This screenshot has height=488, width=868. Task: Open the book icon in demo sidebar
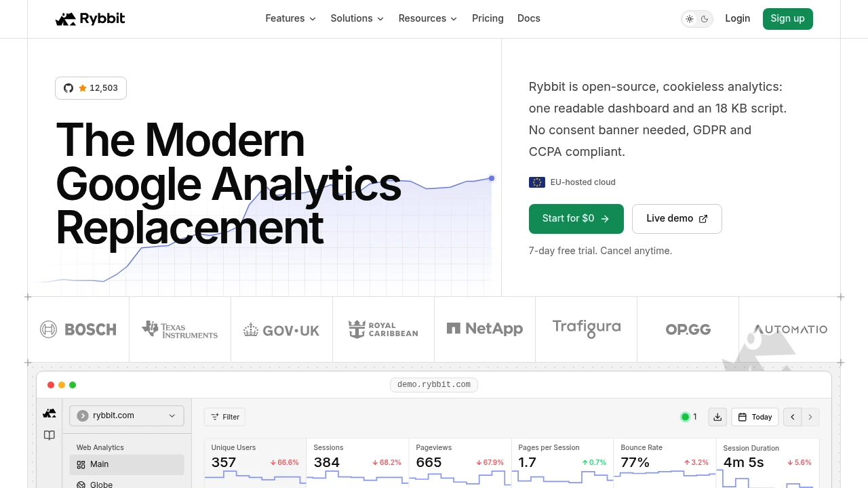tap(50, 435)
